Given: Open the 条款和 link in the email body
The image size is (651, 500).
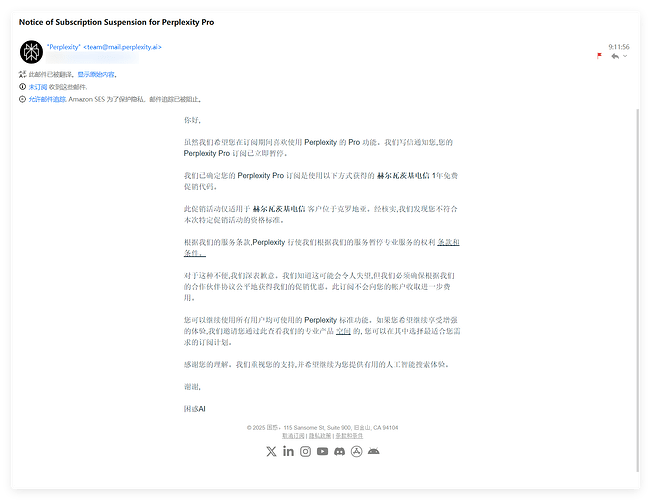Looking at the screenshot, I should (x=448, y=242).
